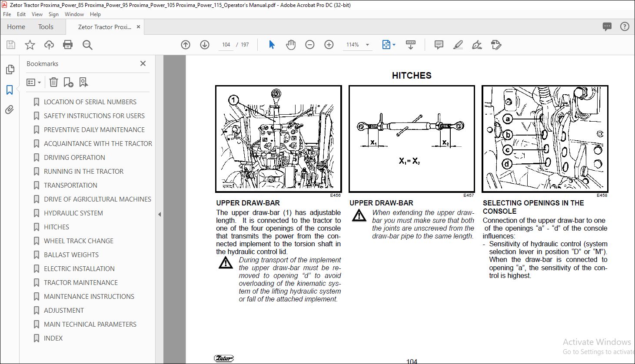Select the HITCHES bookmark
This screenshot has height=364, width=635.
pos(57,227)
